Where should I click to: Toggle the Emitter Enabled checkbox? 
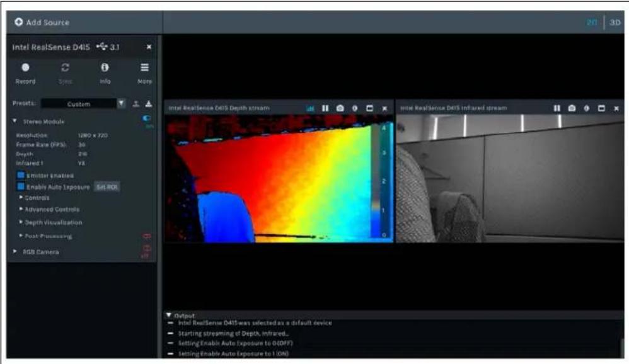20,175
